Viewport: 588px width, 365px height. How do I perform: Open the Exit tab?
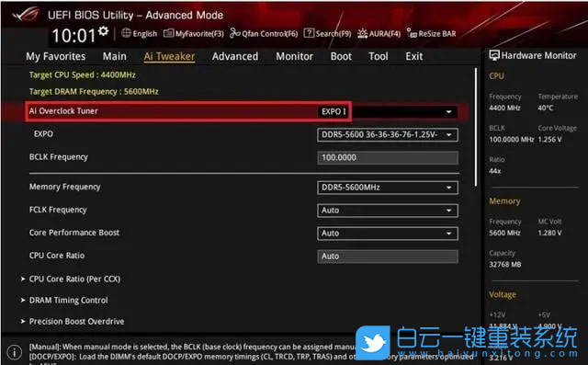(x=414, y=56)
